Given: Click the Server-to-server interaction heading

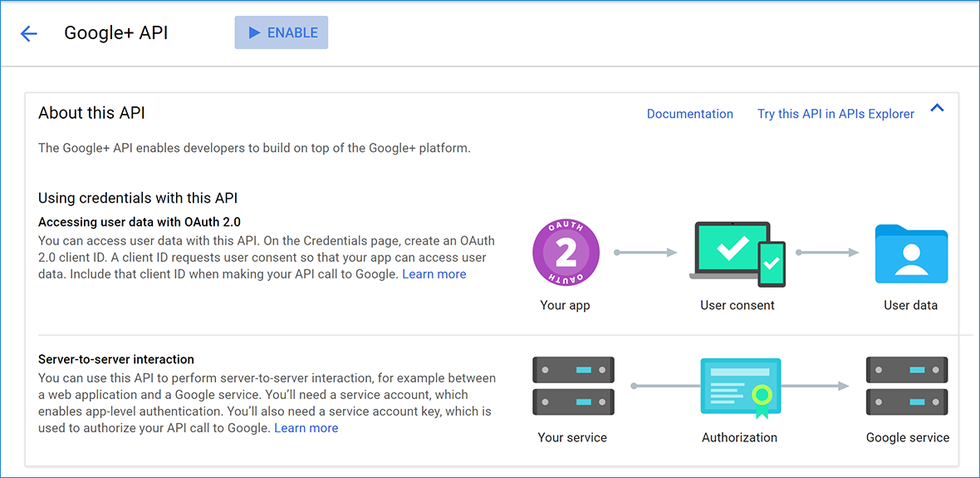Looking at the screenshot, I should coord(116,359).
